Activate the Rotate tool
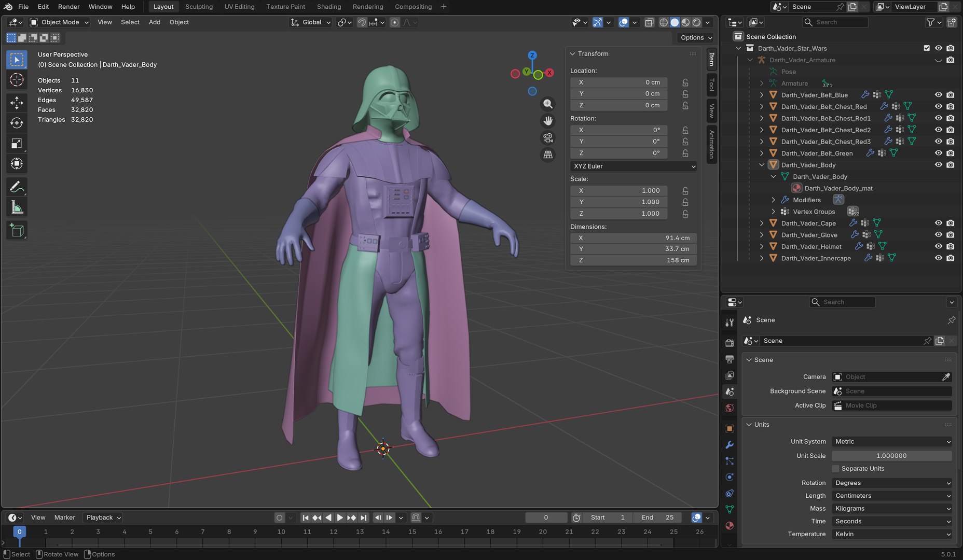Image resolution: width=963 pixels, height=560 pixels. tap(17, 123)
